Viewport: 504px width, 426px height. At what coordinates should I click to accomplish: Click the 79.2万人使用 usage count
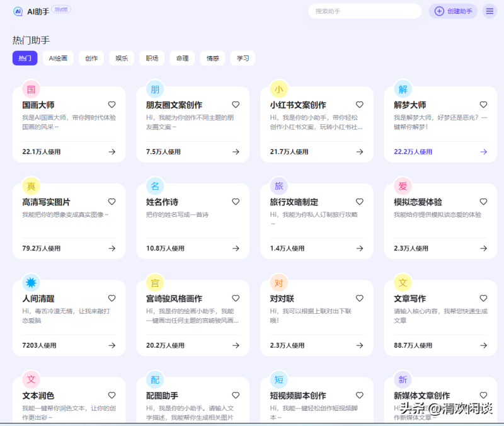pos(42,248)
